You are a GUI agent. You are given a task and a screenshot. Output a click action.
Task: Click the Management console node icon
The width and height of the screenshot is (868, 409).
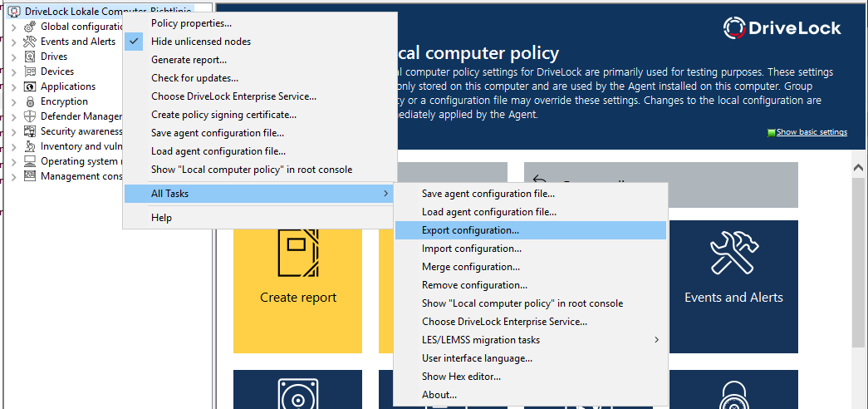click(x=31, y=176)
